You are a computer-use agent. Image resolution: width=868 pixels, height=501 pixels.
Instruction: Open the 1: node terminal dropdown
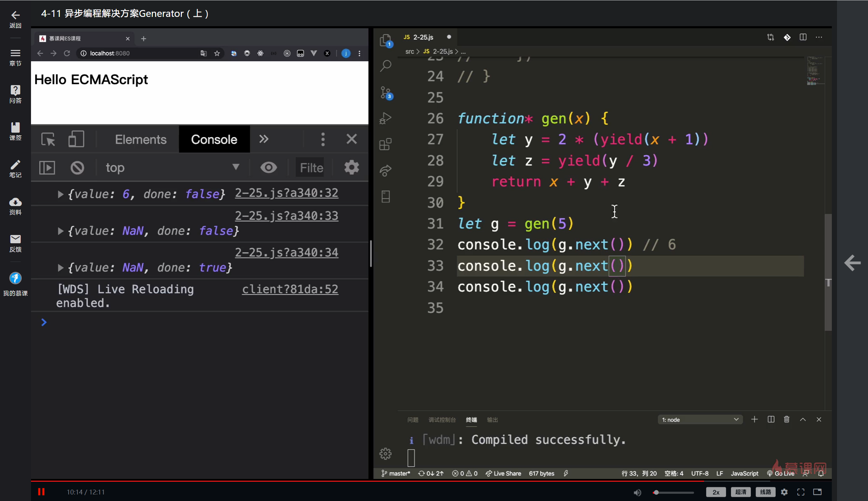(700, 420)
